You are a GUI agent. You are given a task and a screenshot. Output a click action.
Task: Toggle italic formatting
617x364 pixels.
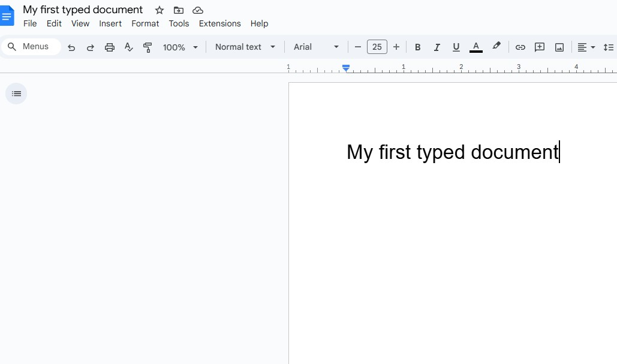click(x=437, y=47)
